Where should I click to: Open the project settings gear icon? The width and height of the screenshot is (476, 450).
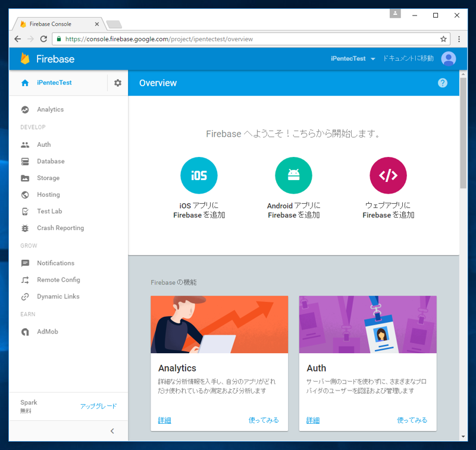coord(118,83)
